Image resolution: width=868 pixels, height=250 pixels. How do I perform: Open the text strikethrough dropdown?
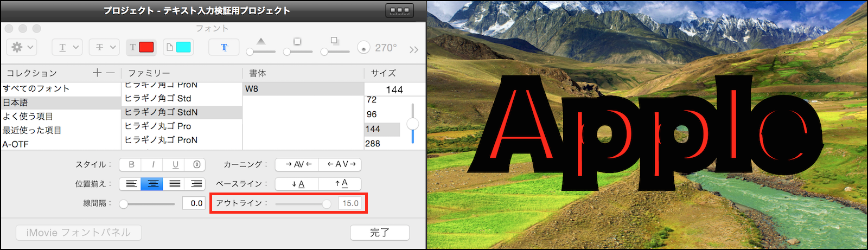point(104,47)
